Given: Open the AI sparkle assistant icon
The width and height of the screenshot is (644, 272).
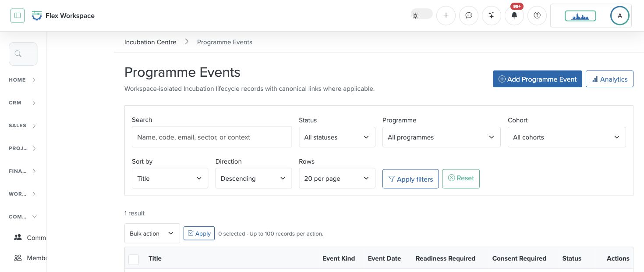Looking at the screenshot, I should 492,15.
